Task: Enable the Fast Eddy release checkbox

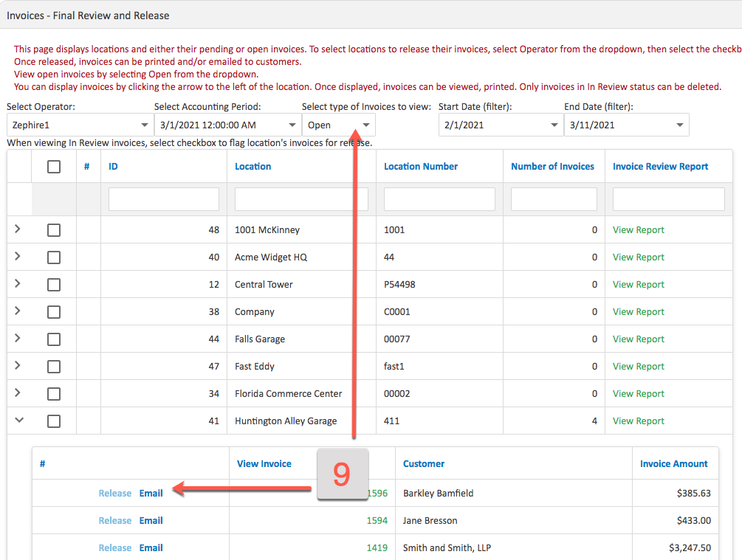Action: 53,366
